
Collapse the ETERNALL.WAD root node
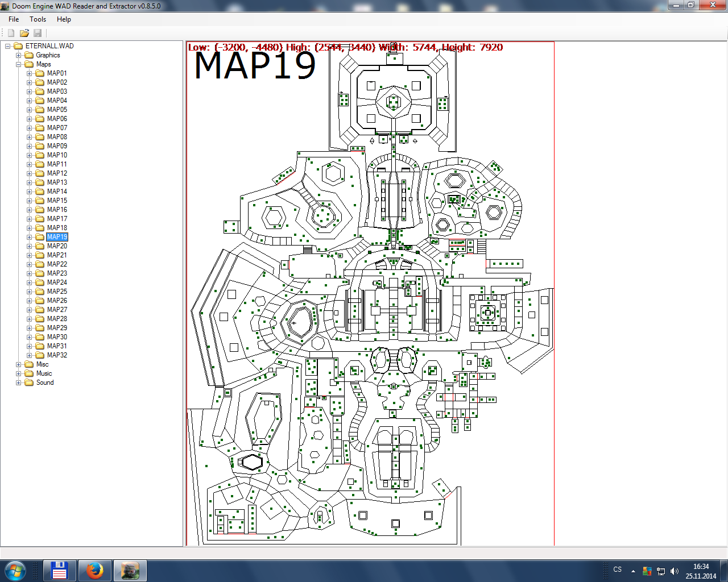[8, 46]
